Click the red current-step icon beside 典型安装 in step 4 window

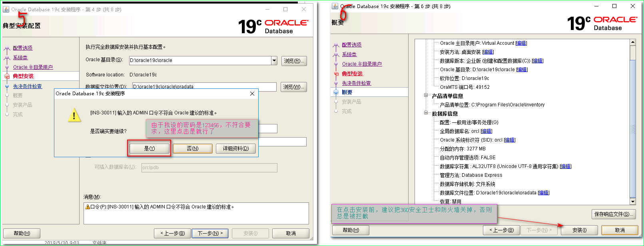(x=7, y=76)
